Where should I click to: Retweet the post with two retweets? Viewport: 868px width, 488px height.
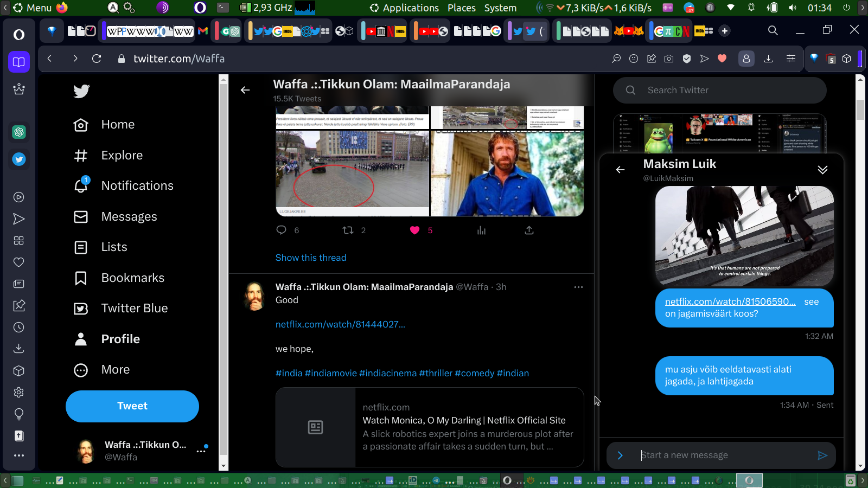click(x=348, y=230)
